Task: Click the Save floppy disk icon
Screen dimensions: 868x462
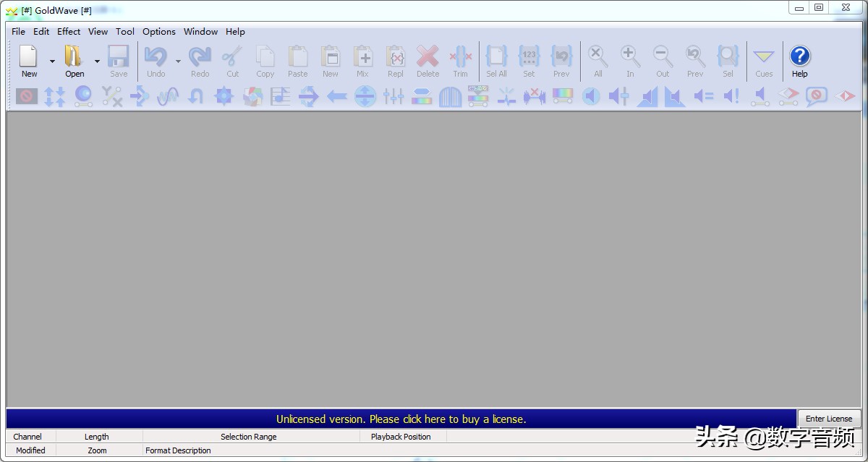Action: (x=119, y=61)
